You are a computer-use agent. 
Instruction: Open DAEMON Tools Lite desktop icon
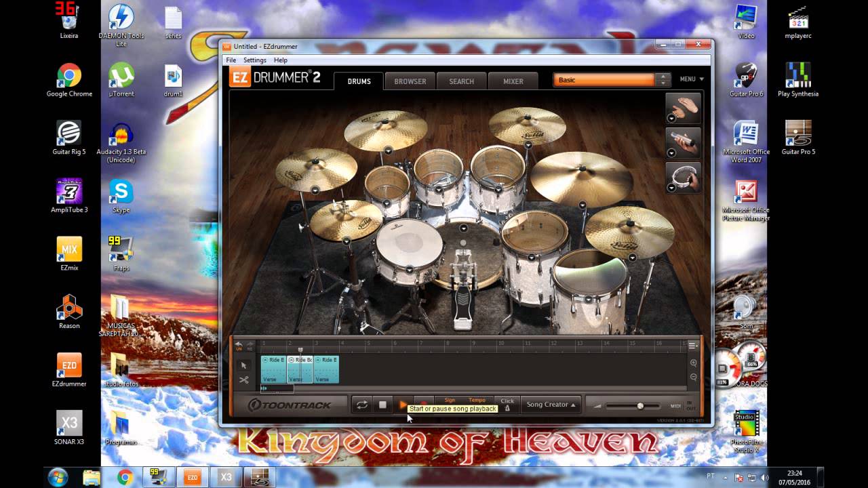click(121, 26)
